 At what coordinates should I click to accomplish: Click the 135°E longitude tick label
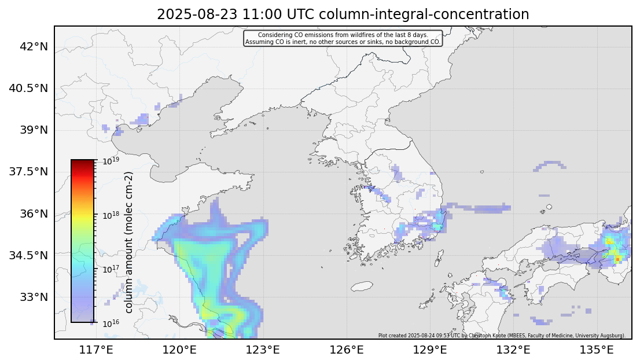[x=597, y=350]
